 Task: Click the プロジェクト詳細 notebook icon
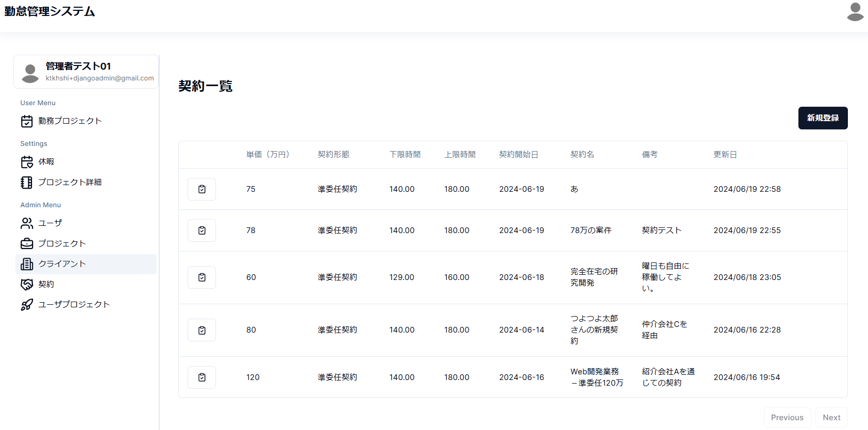pos(27,183)
